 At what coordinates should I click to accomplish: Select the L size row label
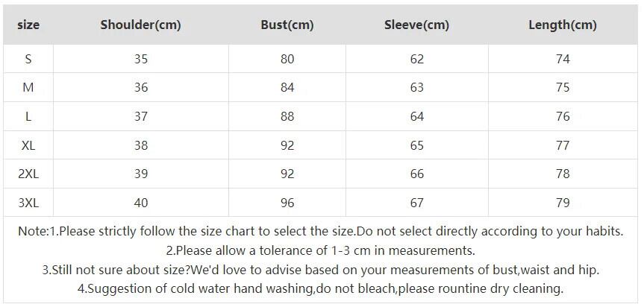click(x=28, y=116)
